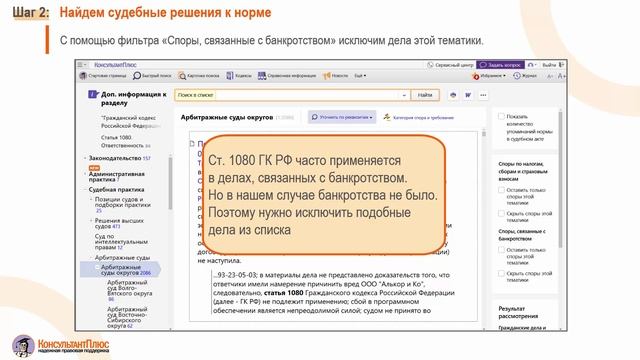This screenshot has height=360, width=640.
Task: Print the list with printer icon
Action: 453,95
